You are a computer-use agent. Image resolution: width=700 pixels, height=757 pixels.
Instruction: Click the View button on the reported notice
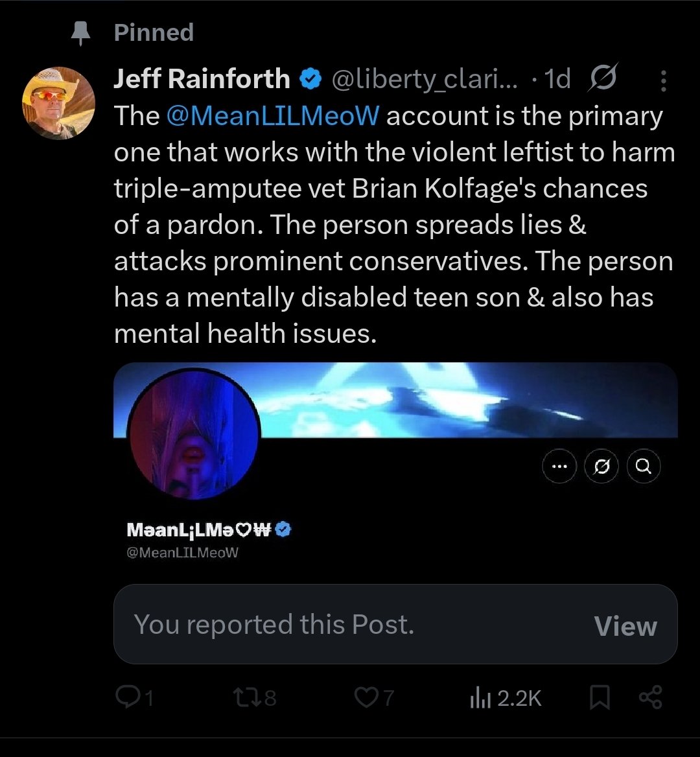click(x=625, y=625)
